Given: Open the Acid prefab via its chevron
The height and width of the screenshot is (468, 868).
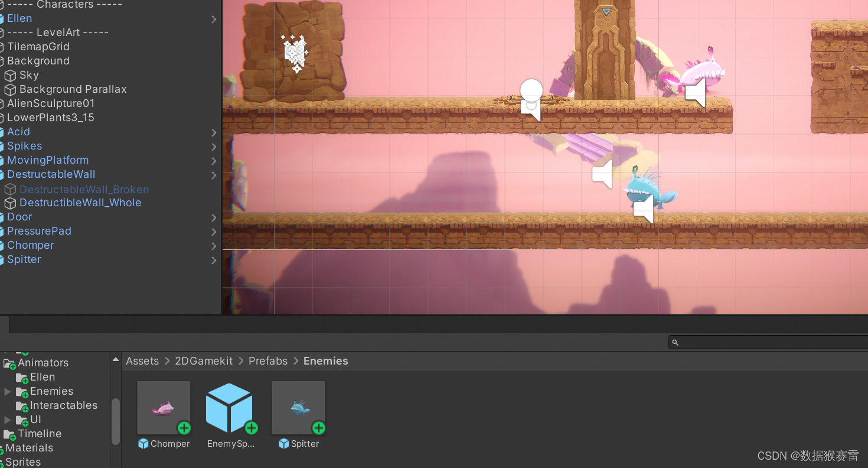Looking at the screenshot, I should click(x=214, y=133).
